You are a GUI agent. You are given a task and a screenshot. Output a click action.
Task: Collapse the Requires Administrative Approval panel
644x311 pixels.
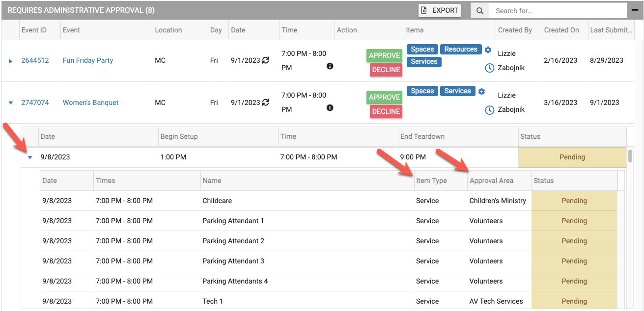[634, 10]
